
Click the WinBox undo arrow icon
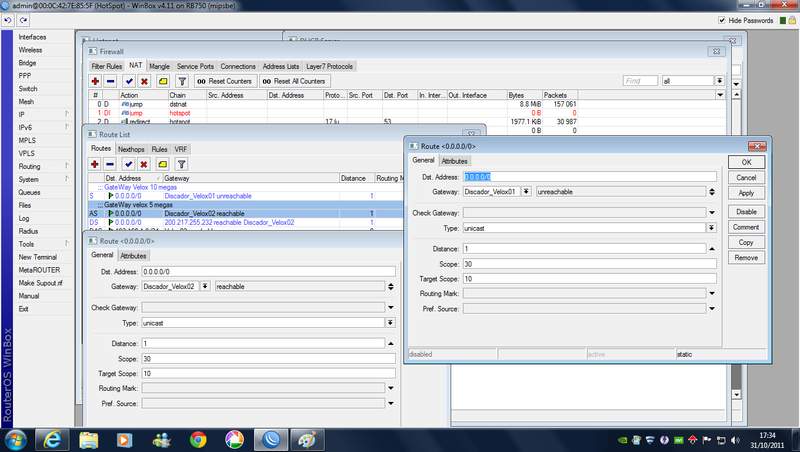pos(9,20)
